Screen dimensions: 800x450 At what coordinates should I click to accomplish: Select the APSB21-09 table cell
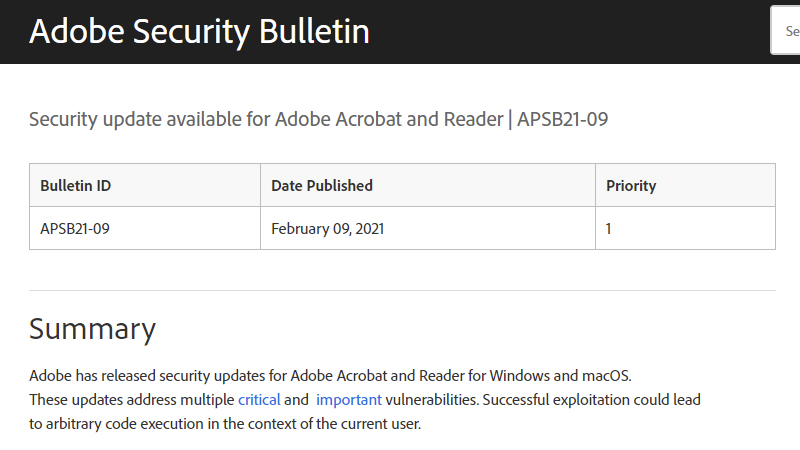[x=75, y=228]
